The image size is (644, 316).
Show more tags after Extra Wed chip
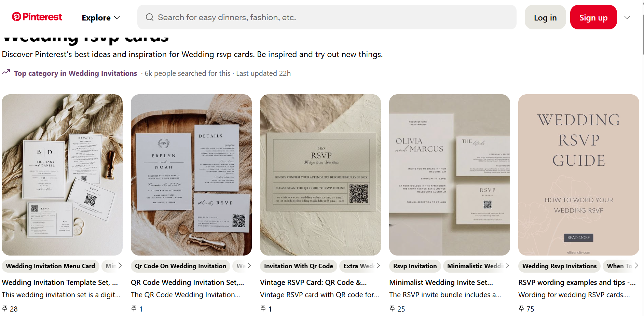(378, 266)
